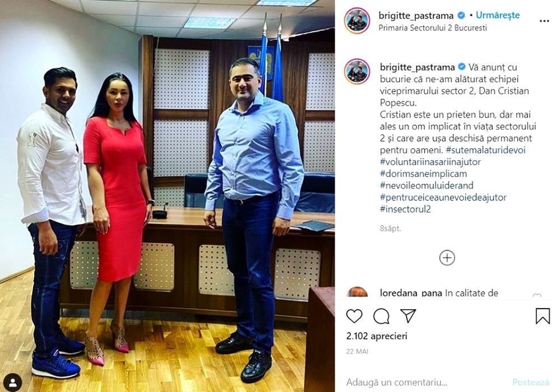The height and width of the screenshot is (392, 552).
Task: Like the post with the heart icon
Action: point(354,316)
